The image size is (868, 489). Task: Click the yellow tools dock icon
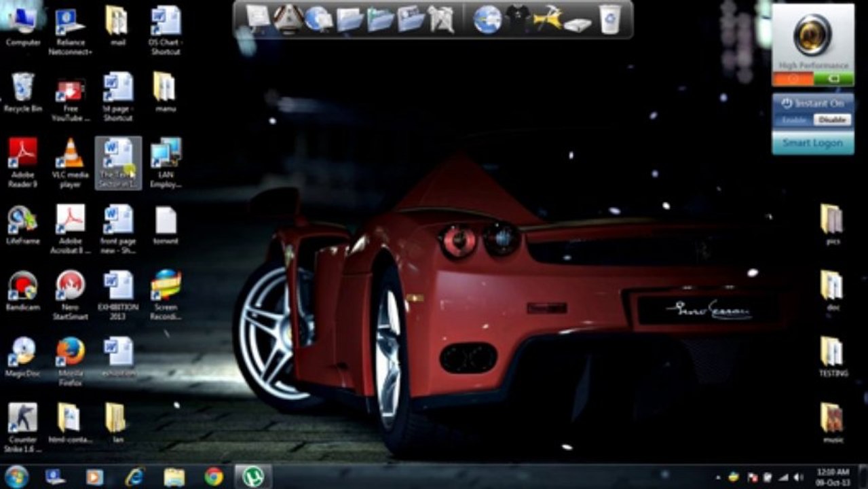click(x=548, y=18)
